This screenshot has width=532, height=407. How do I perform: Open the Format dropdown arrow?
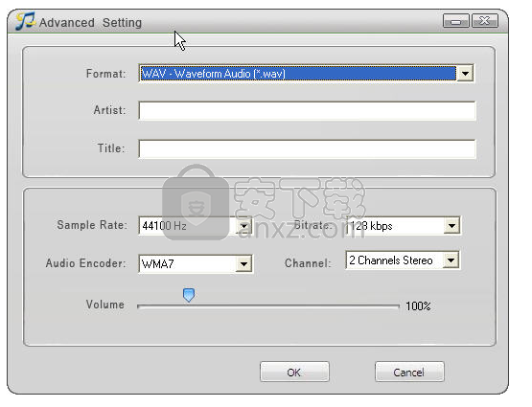[x=465, y=73]
